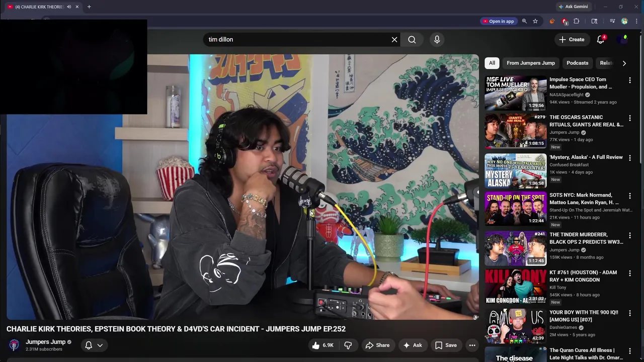Click NASASpaceflight channel name
Image resolution: width=644 pixels, height=362 pixels.
(567, 95)
